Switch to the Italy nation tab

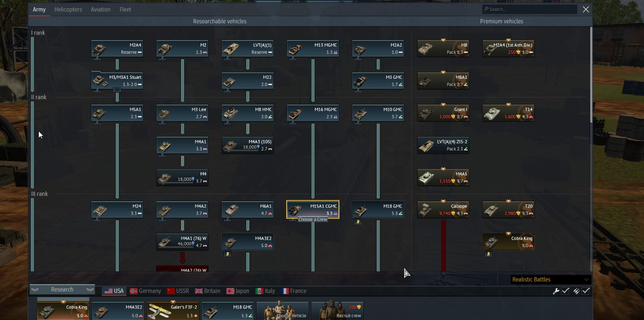point(265,291)
